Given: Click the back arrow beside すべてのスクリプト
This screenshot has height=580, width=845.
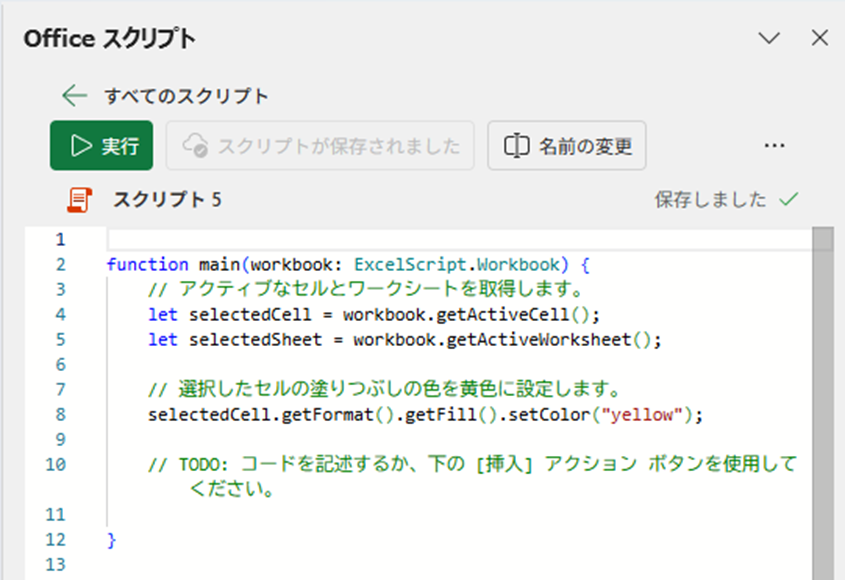Looking at the screenshot, I should (x=73, y=96).
